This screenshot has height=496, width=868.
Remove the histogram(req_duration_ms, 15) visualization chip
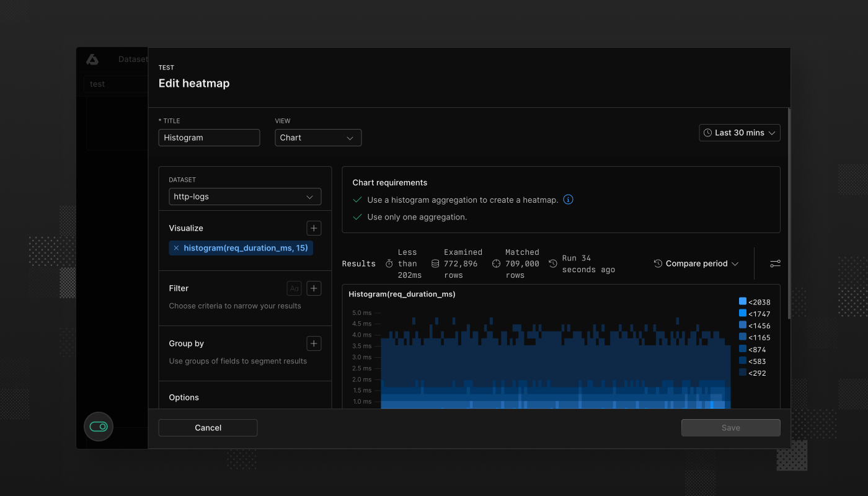(x=176, y=247)
